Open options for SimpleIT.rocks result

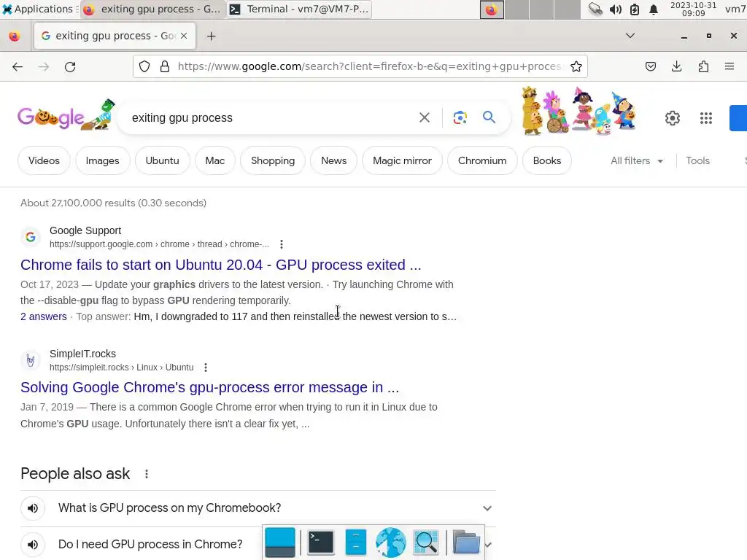pyautogui.click(x=205, y=367)
